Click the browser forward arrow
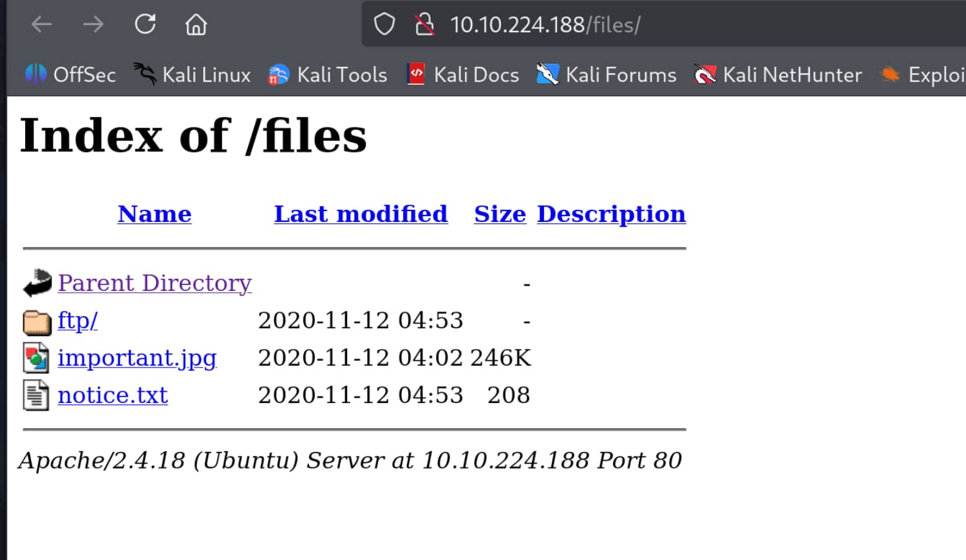The height and width of the screenshot is (560, 966). [x=93, y=25]
